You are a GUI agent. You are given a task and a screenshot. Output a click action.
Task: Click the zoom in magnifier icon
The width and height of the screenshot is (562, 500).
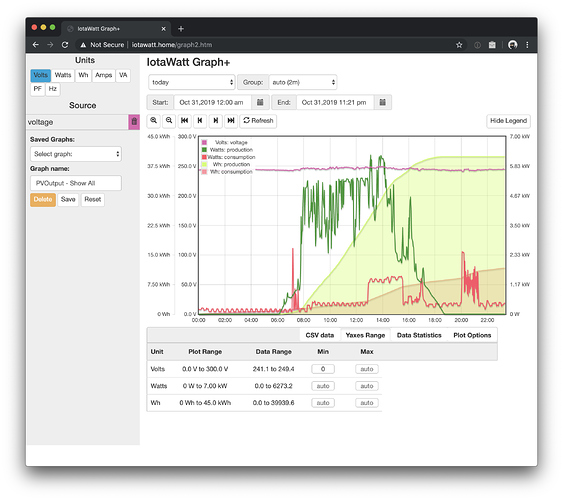click(154, 121)
